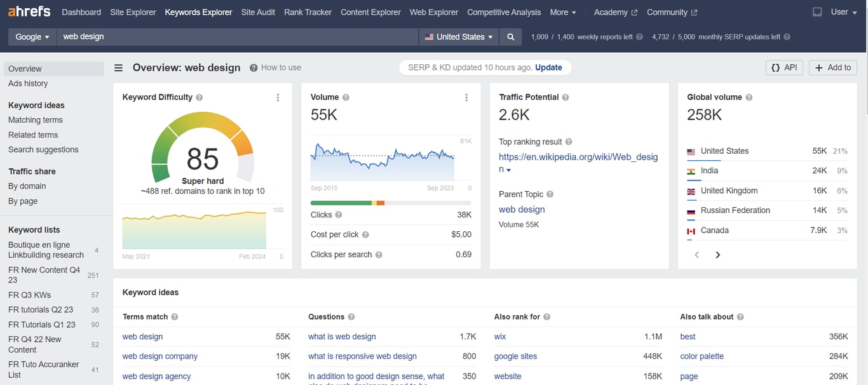The width and height of the screenshot is (868, 385).
Task: Open the Google search engine selector
Action: click(x=31, y=36)
